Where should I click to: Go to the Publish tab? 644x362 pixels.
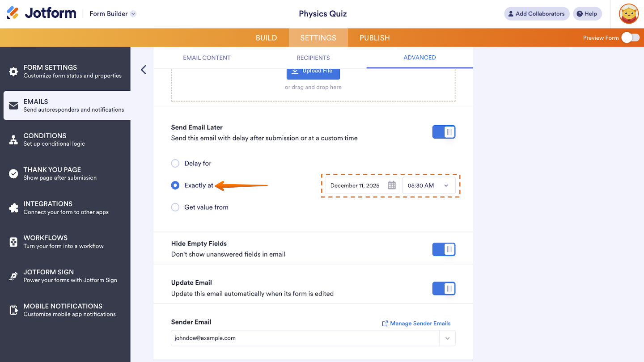coord(374,38)
